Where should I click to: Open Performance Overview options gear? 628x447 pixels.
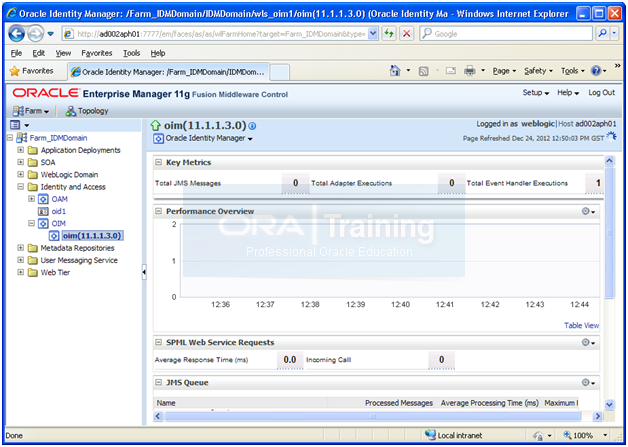click(588, 211)
